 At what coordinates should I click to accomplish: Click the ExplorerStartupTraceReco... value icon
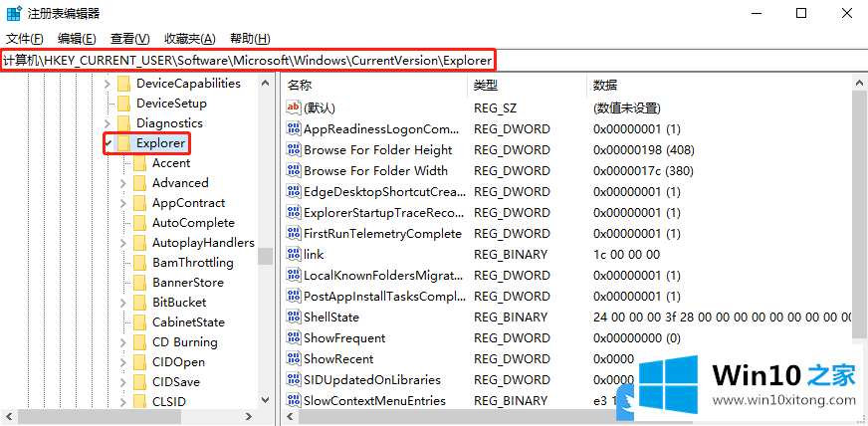click(294, 212)
